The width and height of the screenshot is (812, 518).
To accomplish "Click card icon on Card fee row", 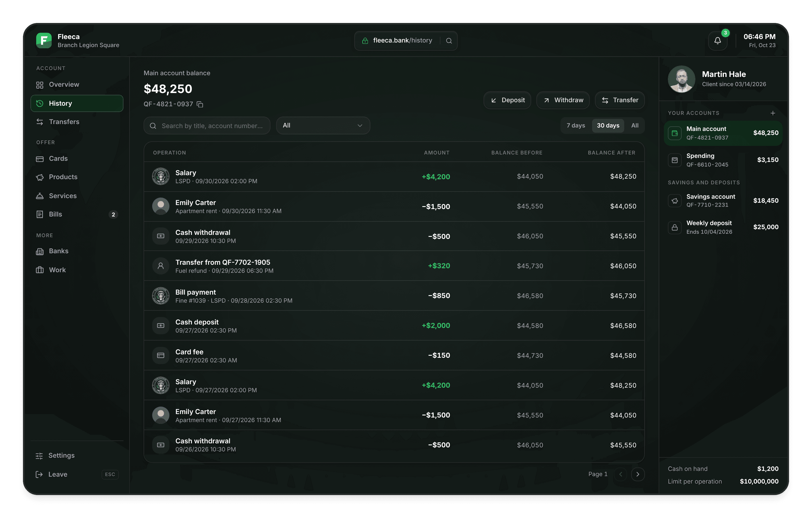I will pos(161,355).
